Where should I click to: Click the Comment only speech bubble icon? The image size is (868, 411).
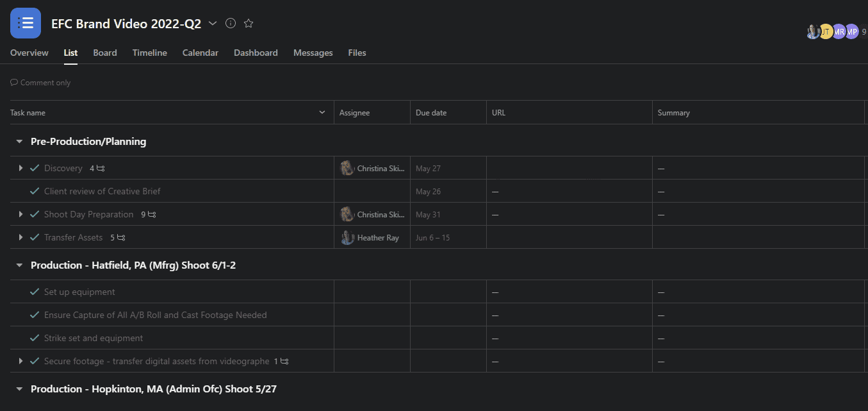(x=14, y=83)
